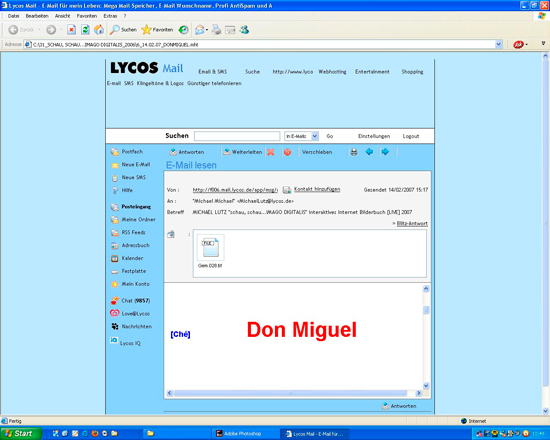Screen dimensions: 550x440
Task: Open Nachrichten news sidebar item
Action: tap(131, 326)
